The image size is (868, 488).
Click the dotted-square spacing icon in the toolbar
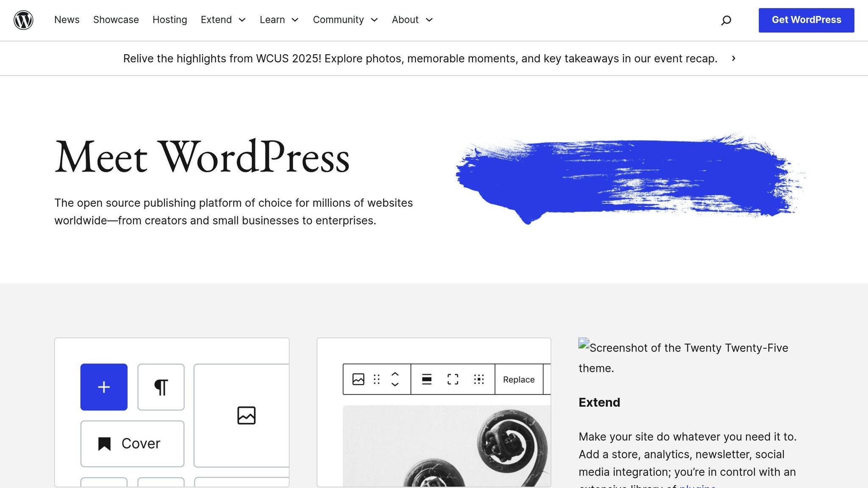479,379
